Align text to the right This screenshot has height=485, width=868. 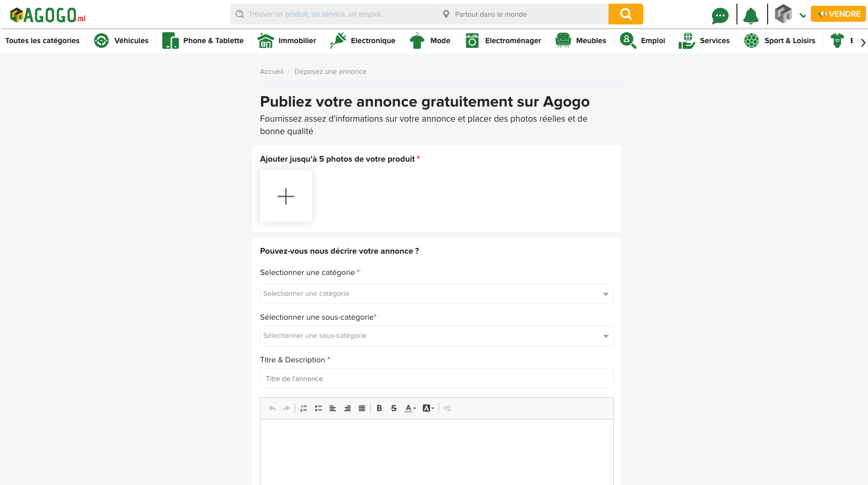[347, 409]
